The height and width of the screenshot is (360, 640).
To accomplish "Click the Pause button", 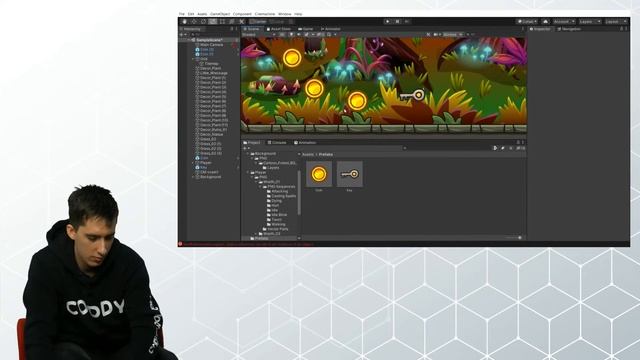I will pyautogui.click(x=397, y=22).
